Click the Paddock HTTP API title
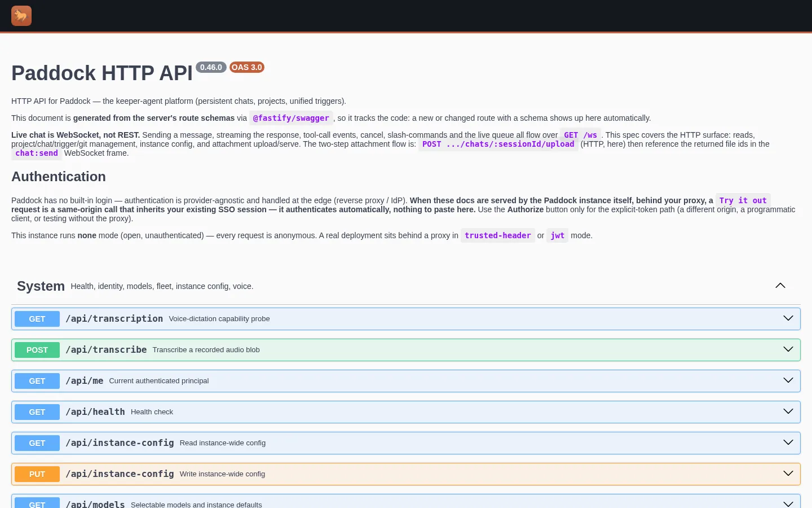Screen dimensions: 812x508 [x=102, y=73]
